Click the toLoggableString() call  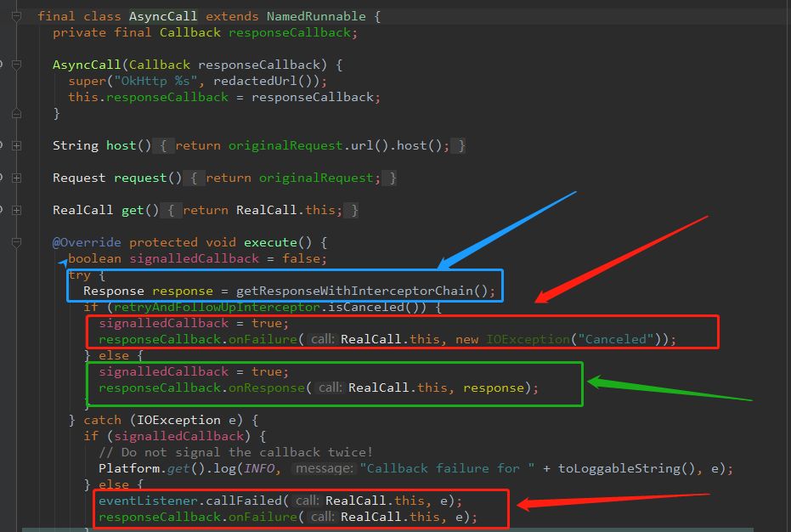(x=626, y=469)
